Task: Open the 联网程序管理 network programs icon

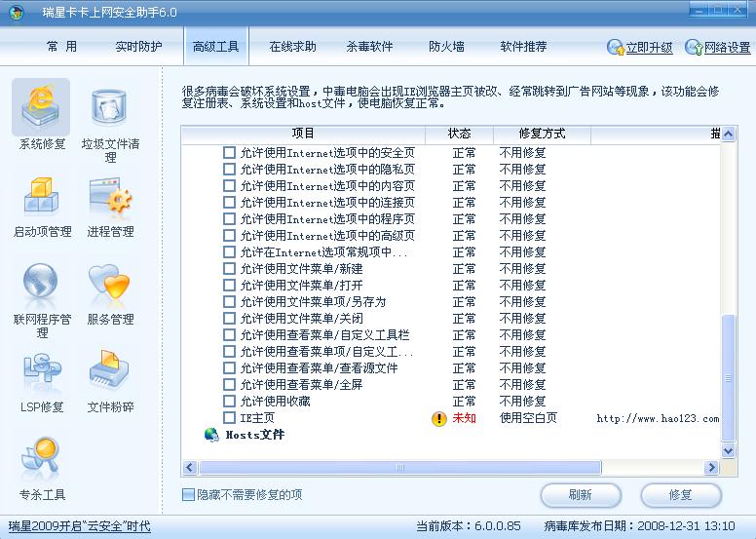Action: tap(41, 282)
